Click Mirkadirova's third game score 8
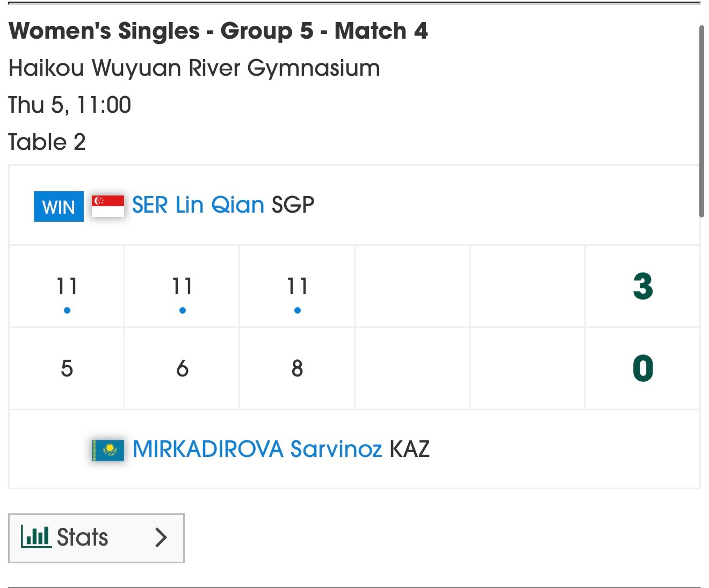Screen dimensions: 709x588 pyautogui.click(x=297, y=368)
